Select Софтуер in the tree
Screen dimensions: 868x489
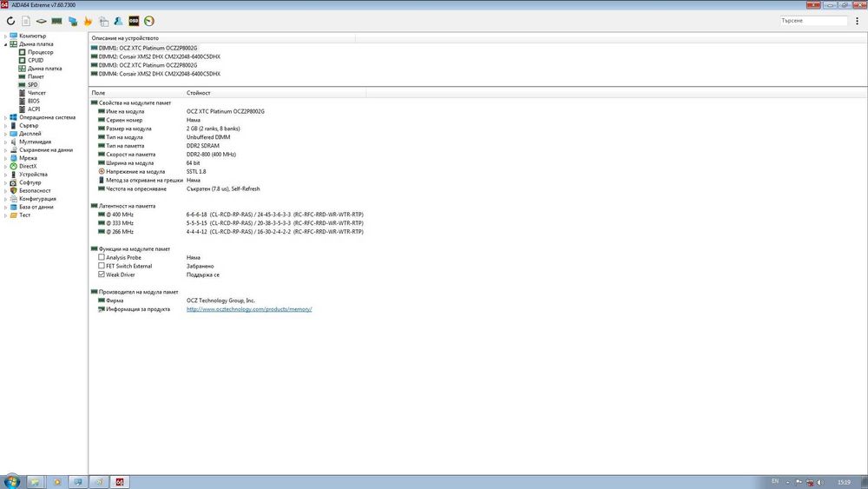pyautogui.click(x=30, y=182)
